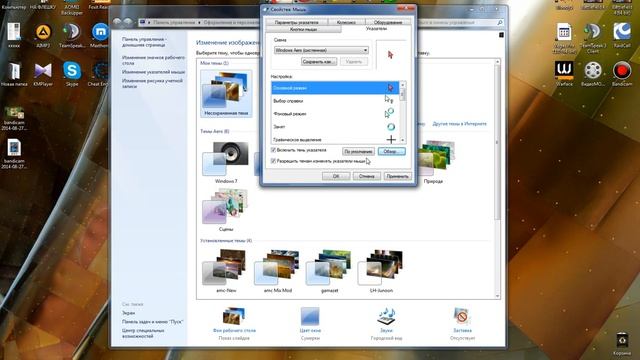Click the Отмена cancel button

point(367,176)
